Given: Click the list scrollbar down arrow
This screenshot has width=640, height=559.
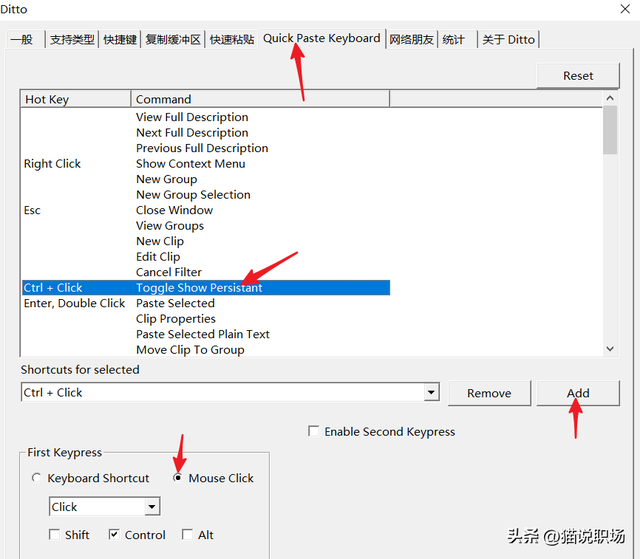Looking at the screenshot, I should point(610,349).
